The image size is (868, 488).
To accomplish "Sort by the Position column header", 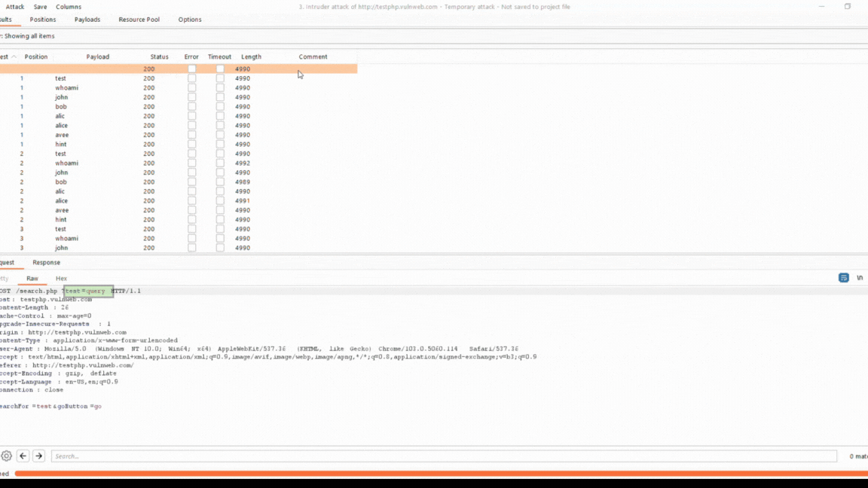I will tap(36, 56).
